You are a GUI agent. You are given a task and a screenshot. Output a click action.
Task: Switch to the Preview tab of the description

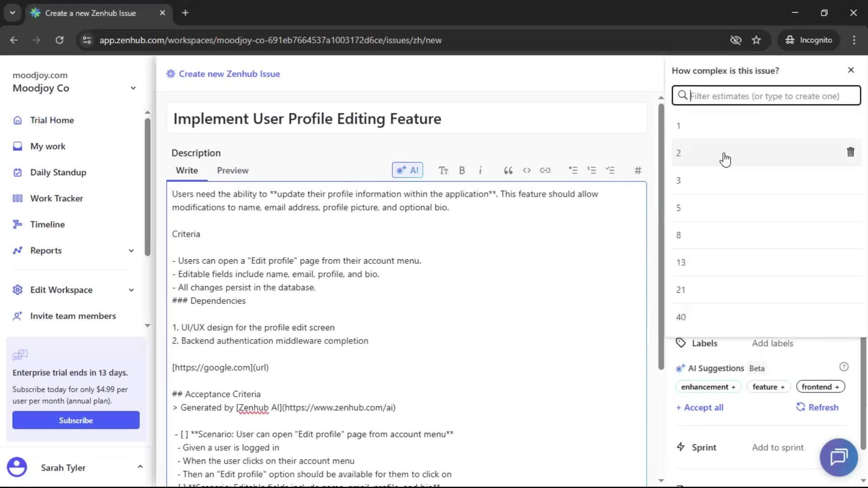tap(233, 170)
